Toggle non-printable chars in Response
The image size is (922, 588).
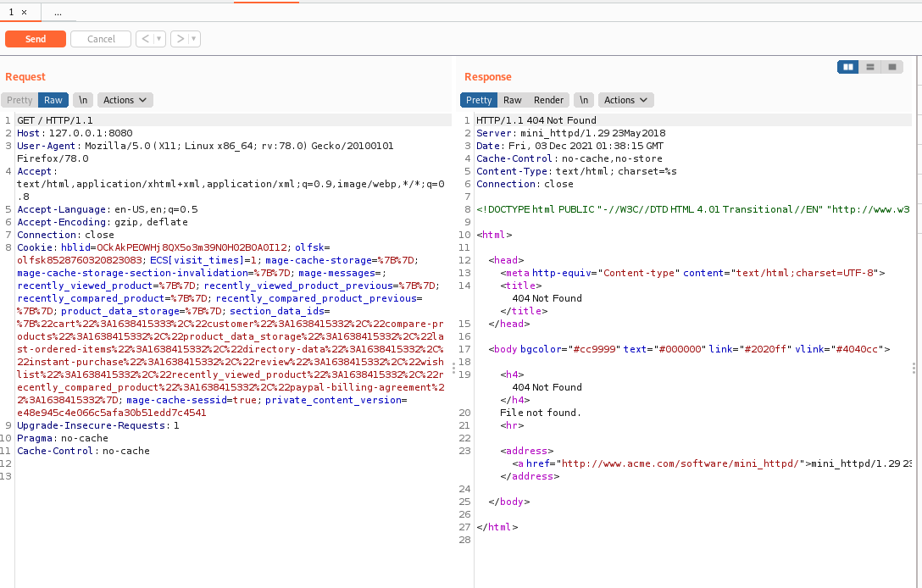tap(583, 100)
